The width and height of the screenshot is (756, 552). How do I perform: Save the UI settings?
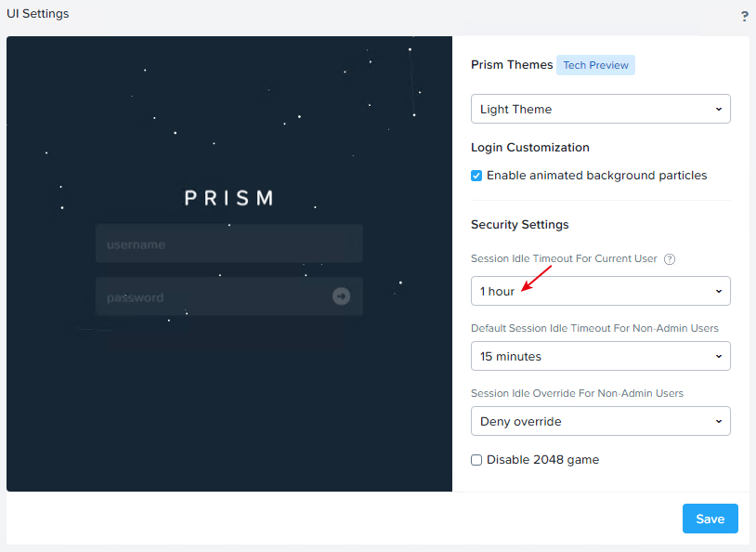[710, 519]
